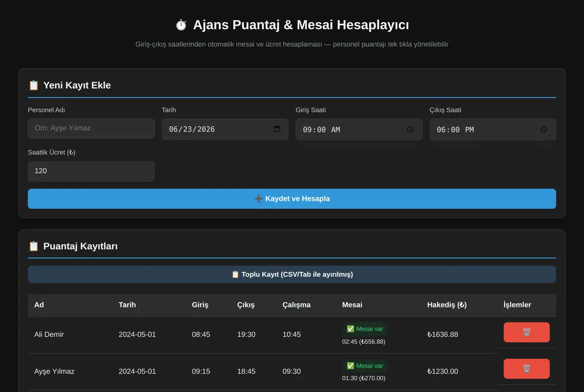Click overtime detail 02:45 (₺556.88)
Viewport: 584px width, 392px height.
tap(364, 341)
